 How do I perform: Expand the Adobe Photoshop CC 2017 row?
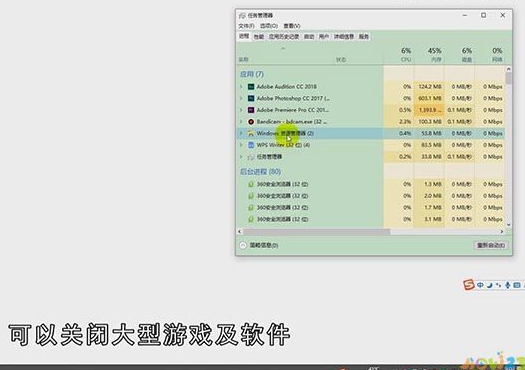(x=241, y=98)
